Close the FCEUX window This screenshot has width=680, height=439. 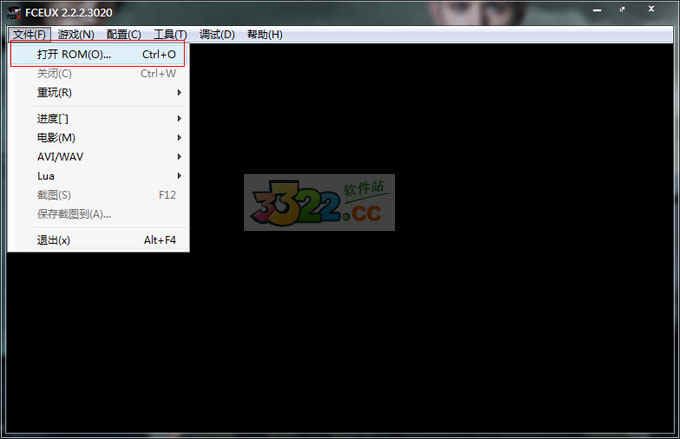coord(651,9)
